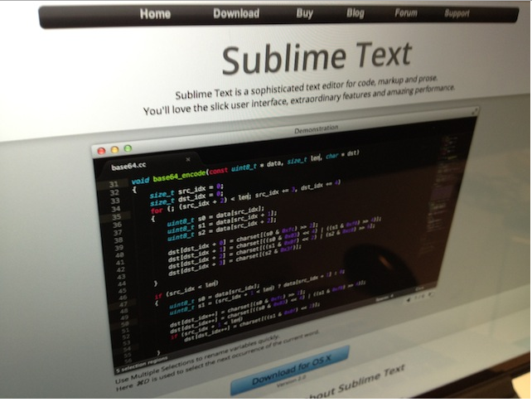The height and width of the screenshot is (402, 532).
Task: Click the 'for' keyword on line 34
Action: click(157, 211)
